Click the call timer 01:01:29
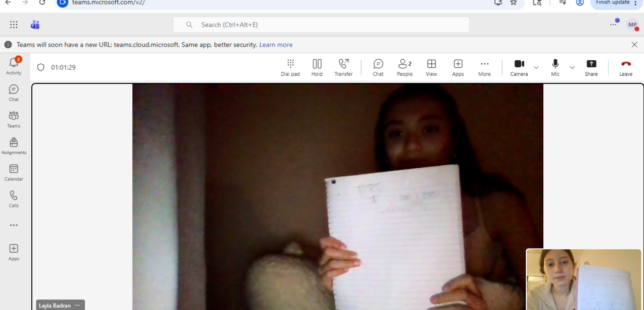The height and width of the screenshot is (310, 644). coord(63,67)
